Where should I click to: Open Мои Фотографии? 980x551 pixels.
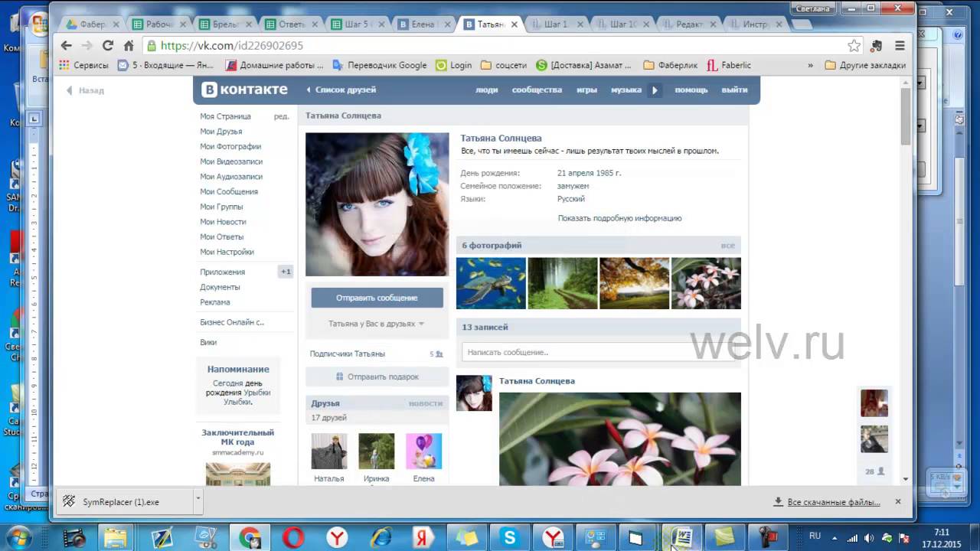230,146
